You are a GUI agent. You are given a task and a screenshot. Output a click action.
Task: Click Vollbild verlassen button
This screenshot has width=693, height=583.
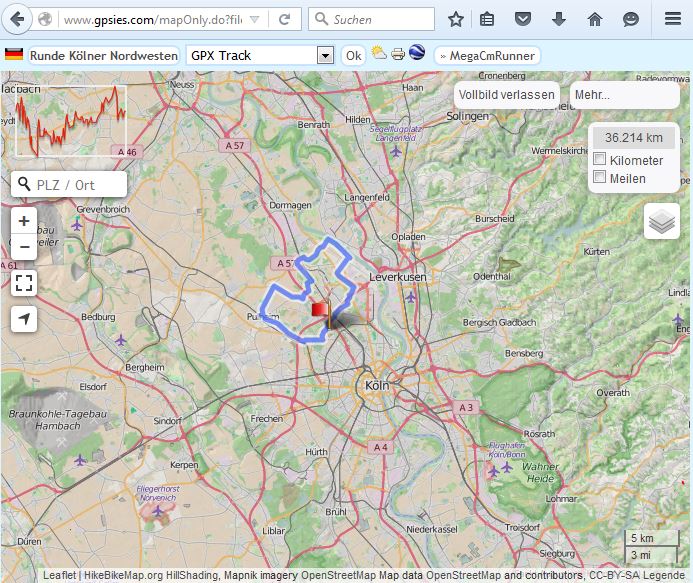tap(506, 95)
